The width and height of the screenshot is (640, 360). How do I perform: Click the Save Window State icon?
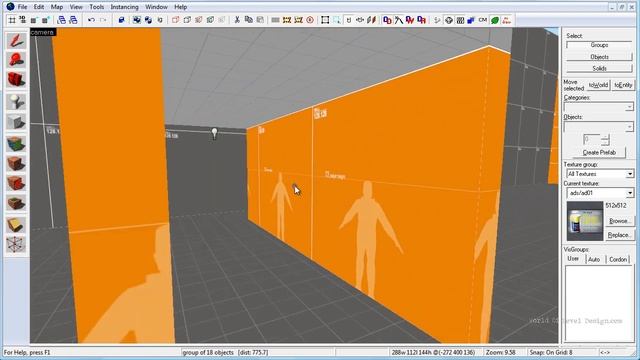tap(73, 20)
